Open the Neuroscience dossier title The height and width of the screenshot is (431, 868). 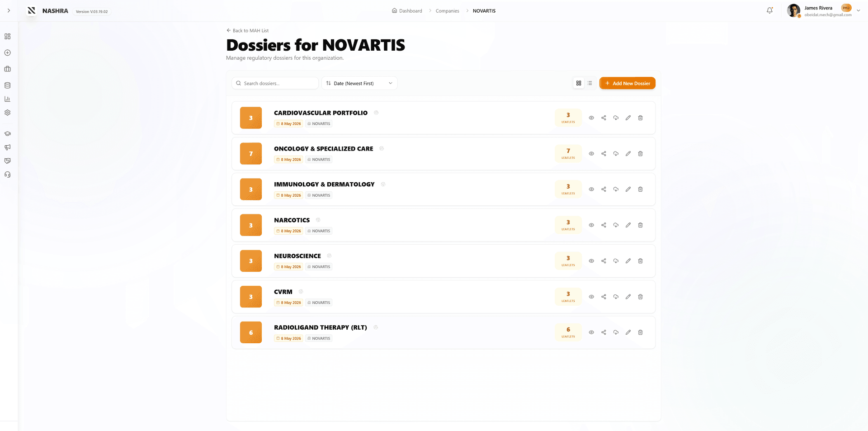(x=297, y=256)
